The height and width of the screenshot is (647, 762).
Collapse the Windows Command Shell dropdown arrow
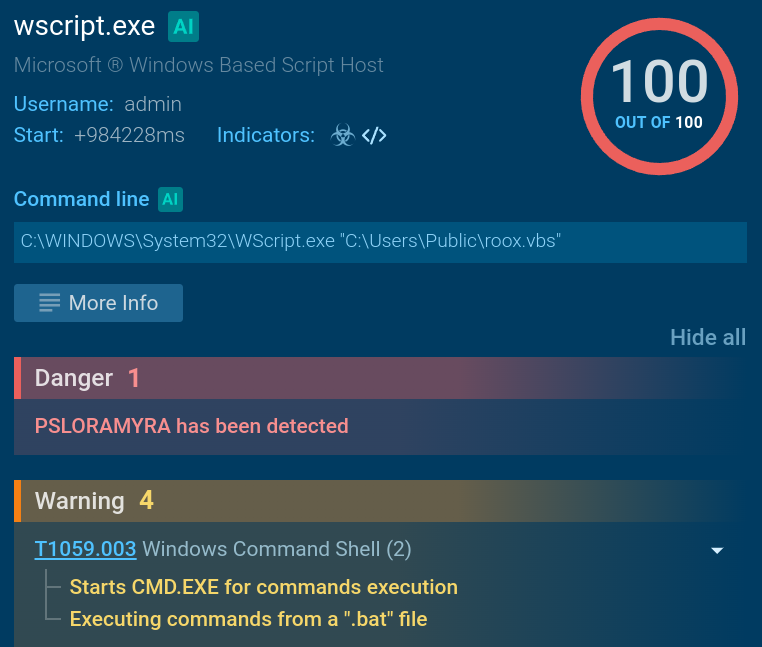pyautogui.click(x=716, y=550)
